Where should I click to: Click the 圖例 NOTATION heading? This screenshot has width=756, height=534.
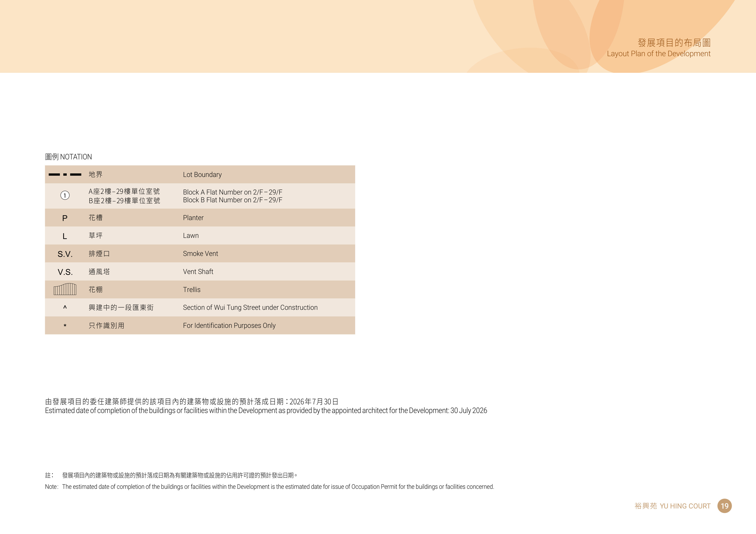(x=69, y=157)
